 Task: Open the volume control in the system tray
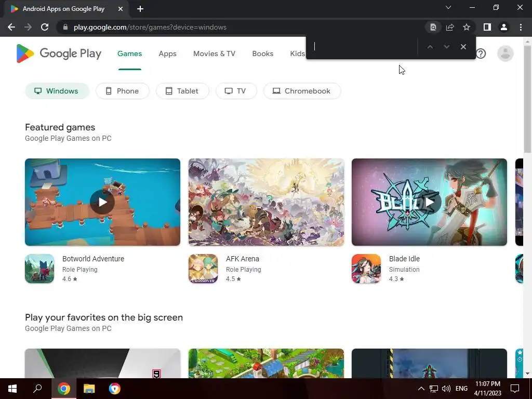(446, 389)
